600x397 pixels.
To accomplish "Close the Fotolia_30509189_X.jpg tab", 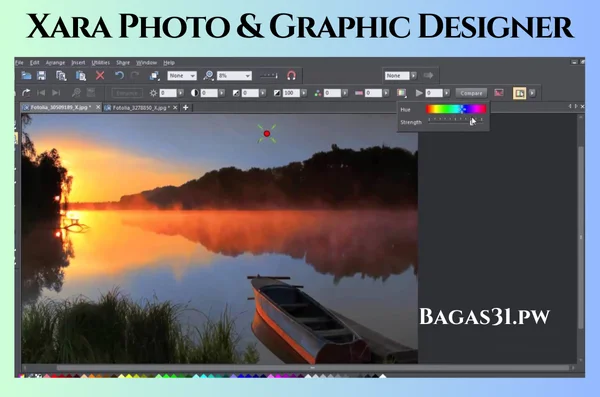I will coord(98,107).
